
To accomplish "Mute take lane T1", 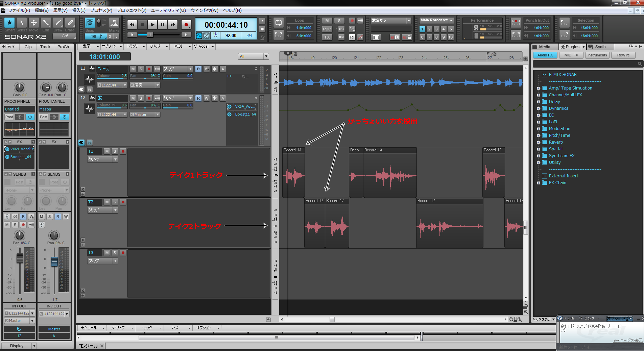I will (107, 151).
